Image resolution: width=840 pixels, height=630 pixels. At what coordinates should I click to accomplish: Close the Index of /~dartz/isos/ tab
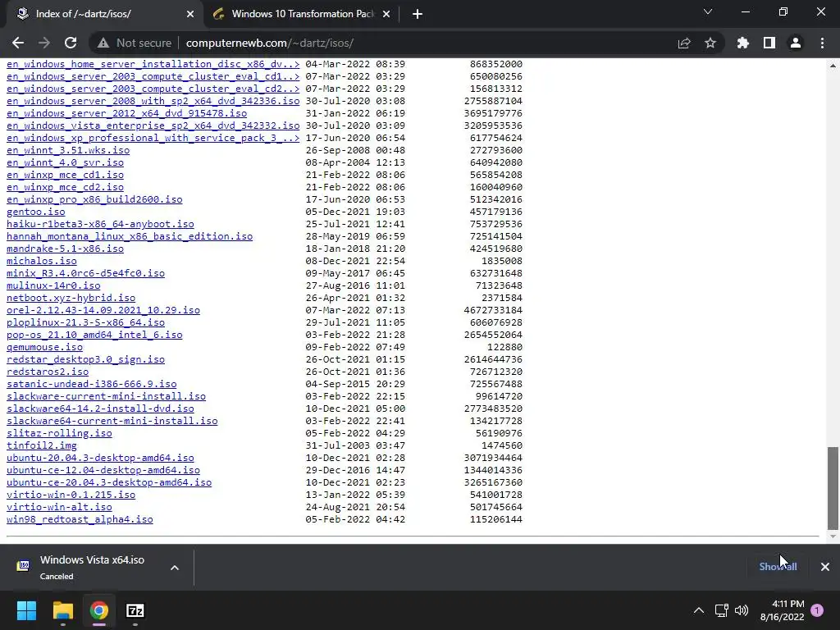pos(190,14)
